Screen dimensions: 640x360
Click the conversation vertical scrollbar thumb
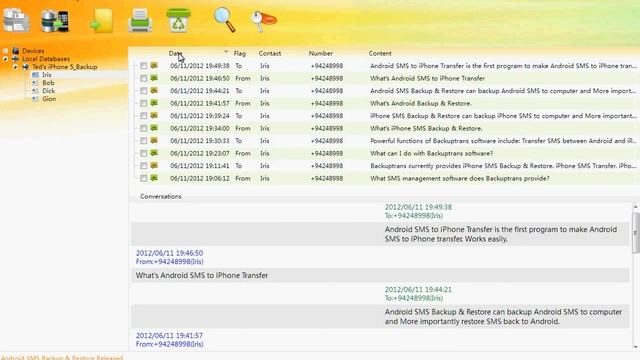[x=636, y=233]
